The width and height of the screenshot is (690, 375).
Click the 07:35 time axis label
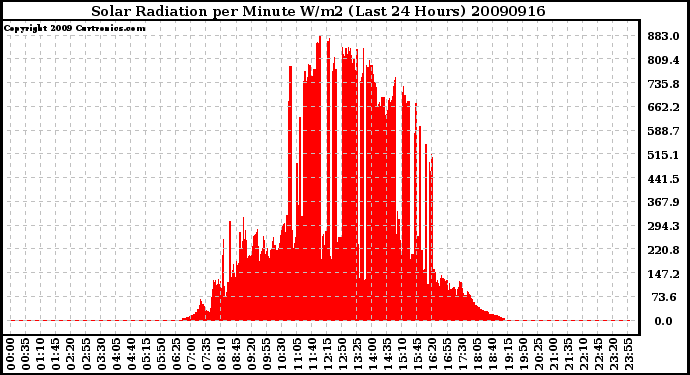pos(206,354)
